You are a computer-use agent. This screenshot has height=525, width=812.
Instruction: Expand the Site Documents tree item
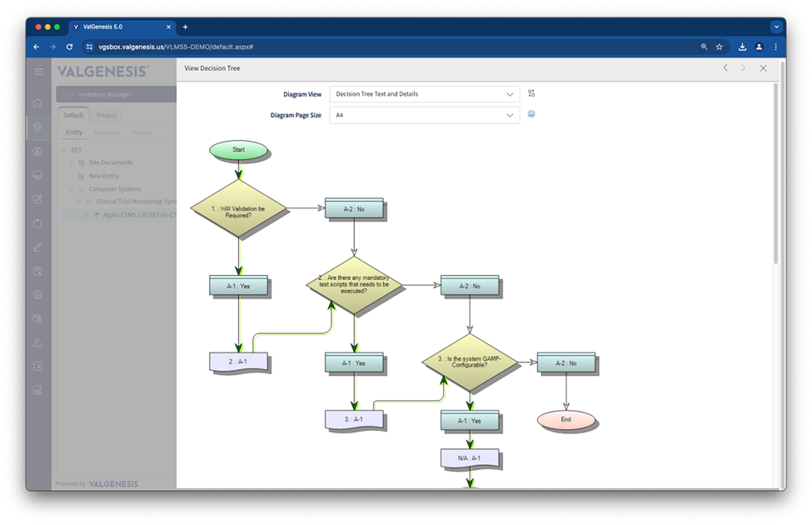coord(72,162)
